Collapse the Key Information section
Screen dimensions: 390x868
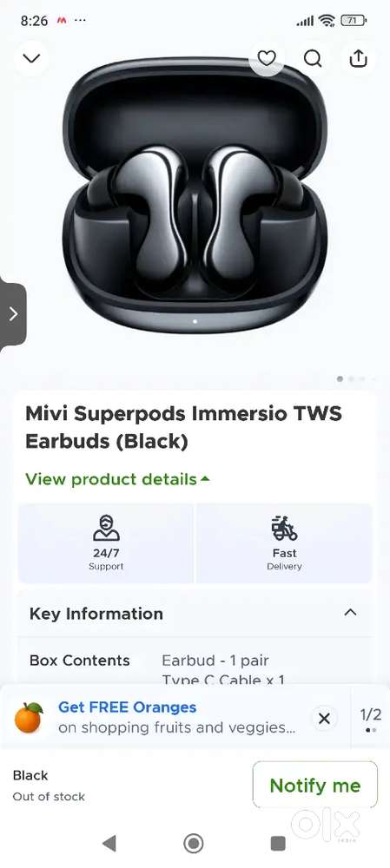[350, 612]
